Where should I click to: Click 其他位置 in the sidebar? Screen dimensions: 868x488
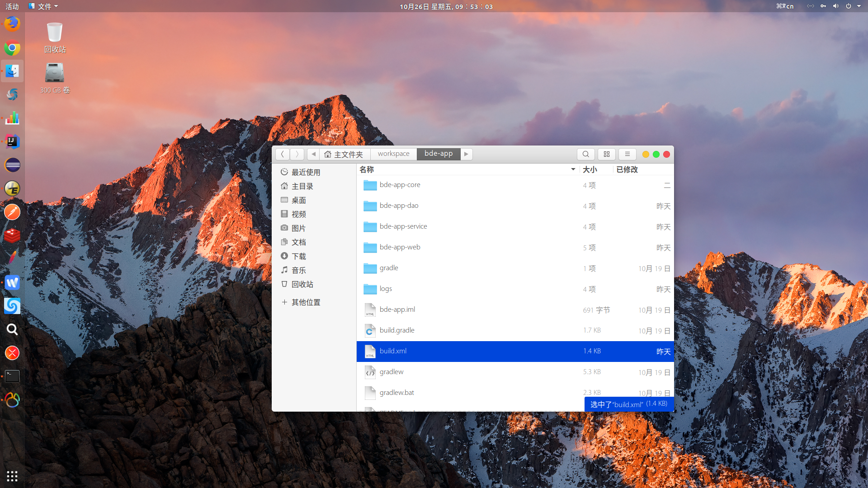306,302
